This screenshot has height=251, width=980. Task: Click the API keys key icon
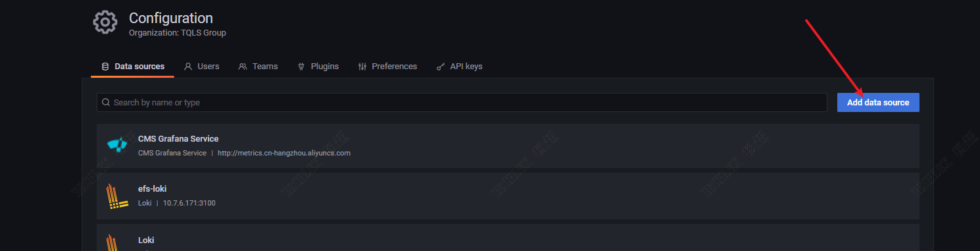[x=441, y=67]
